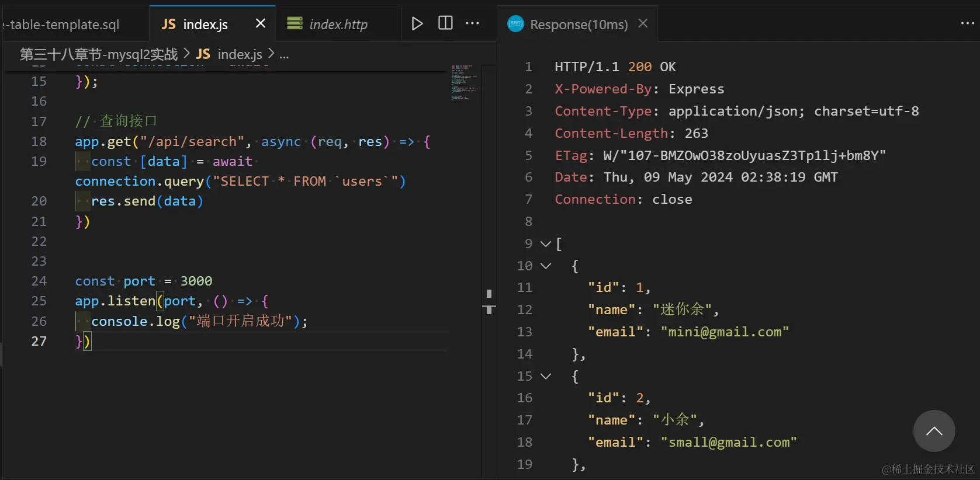Click the port value 3000
Screen dimensions: 980x480
coord(196,281)
